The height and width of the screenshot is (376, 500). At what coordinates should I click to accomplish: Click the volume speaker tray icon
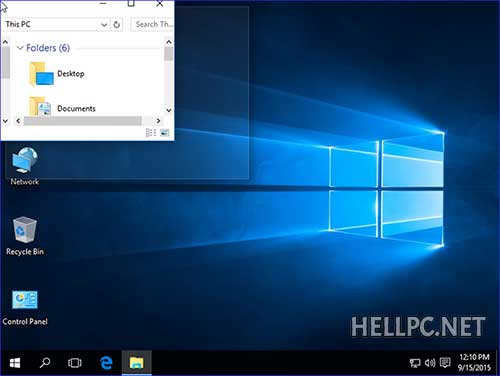pyautogui.click(x=430, y=363)
